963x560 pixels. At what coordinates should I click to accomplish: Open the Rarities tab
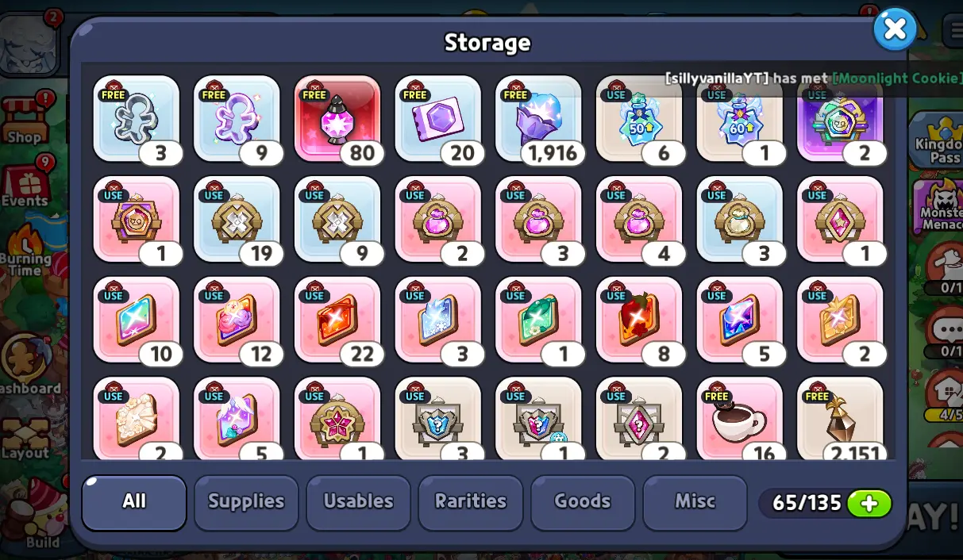[x=471, y=502]
